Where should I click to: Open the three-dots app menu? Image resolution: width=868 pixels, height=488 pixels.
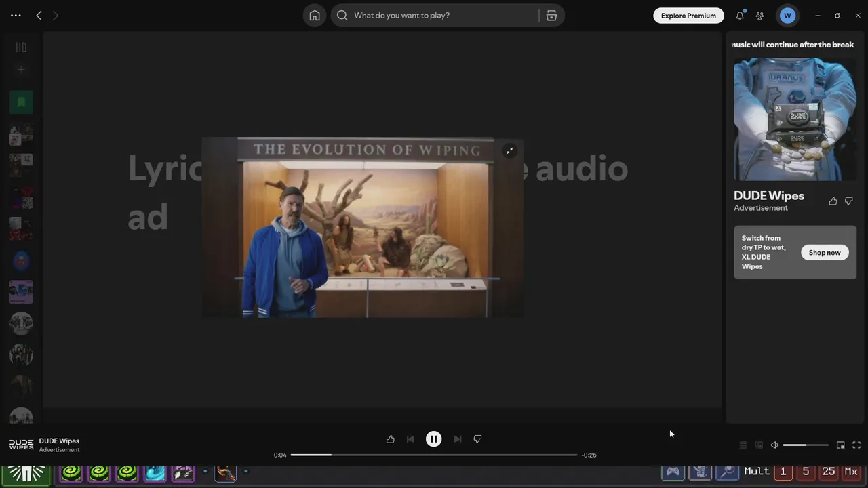tap(16, 15)
